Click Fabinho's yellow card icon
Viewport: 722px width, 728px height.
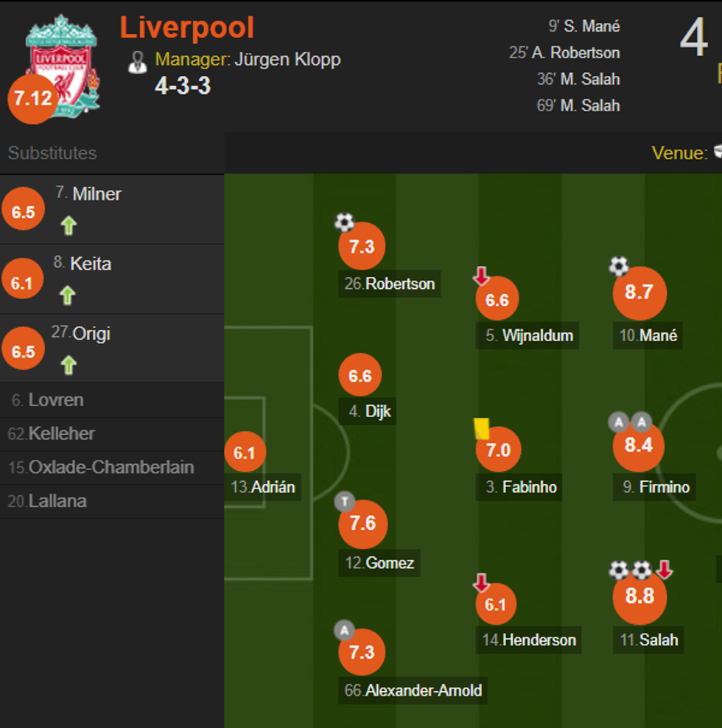coord(481,429)
